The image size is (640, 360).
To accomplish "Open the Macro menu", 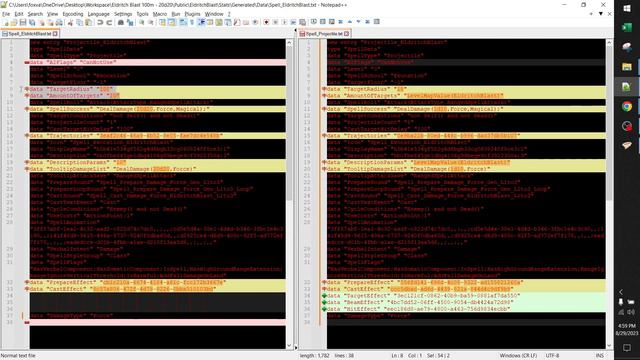I will pos(160,14).
